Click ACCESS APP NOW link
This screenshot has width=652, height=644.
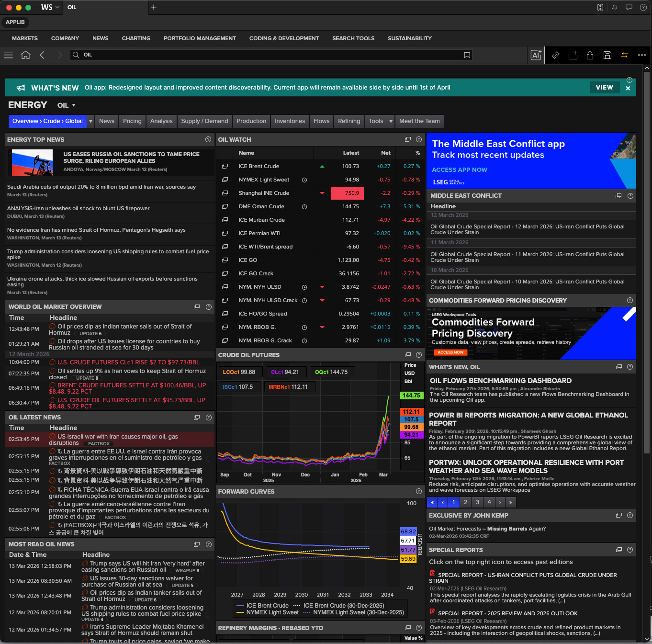pos(459,170)
